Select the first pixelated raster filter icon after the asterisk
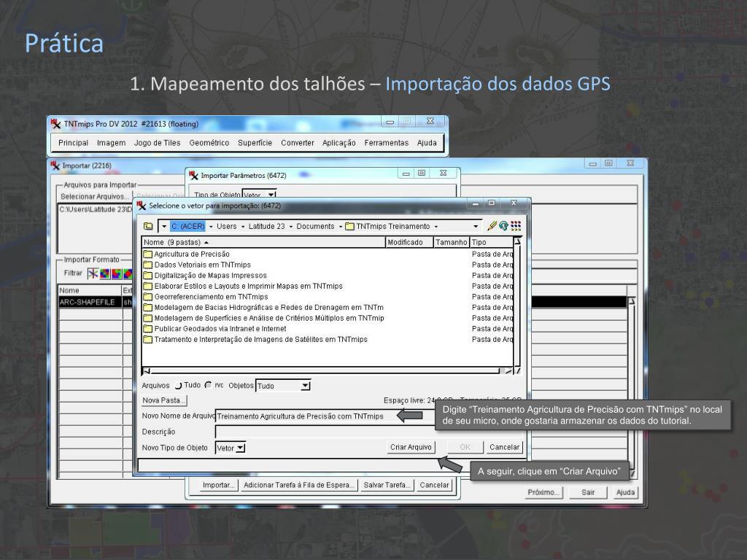This screenshot has height=560, width=747. [x=104, y=274]
